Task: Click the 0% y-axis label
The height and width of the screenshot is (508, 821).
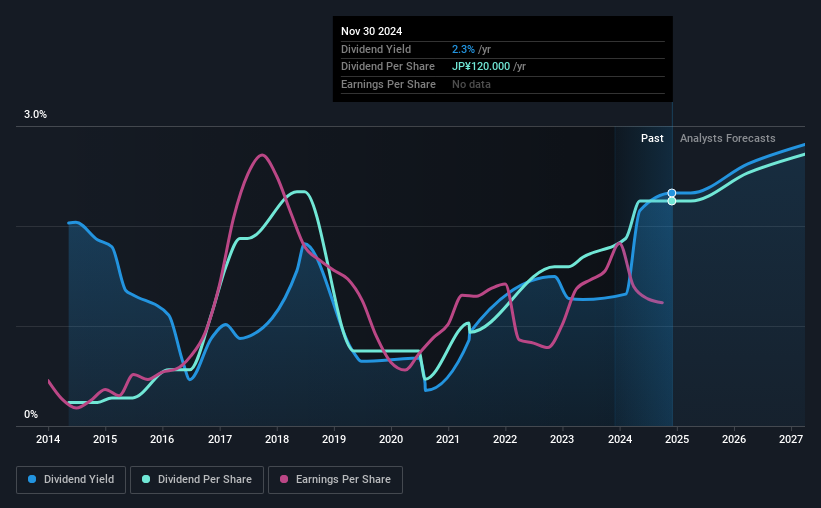Action: 31,415
